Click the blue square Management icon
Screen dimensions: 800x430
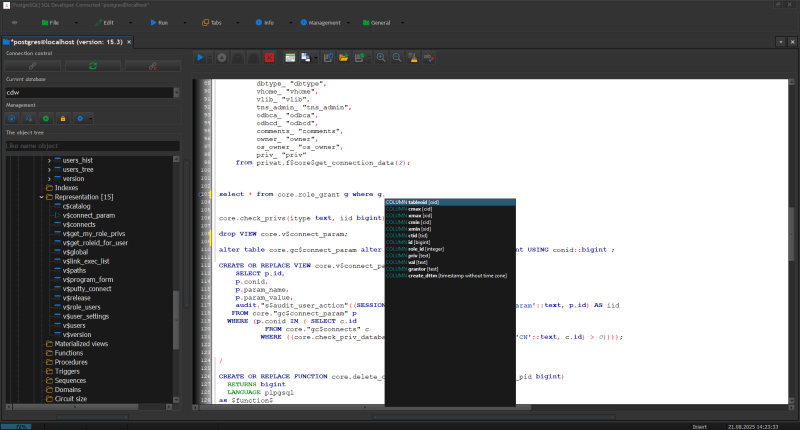click(x=12, y=118)
